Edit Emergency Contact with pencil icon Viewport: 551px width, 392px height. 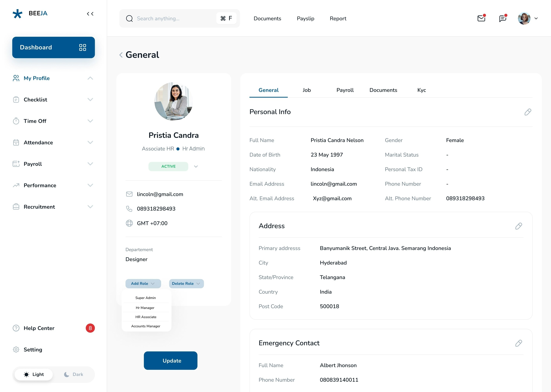coord(519,343)
